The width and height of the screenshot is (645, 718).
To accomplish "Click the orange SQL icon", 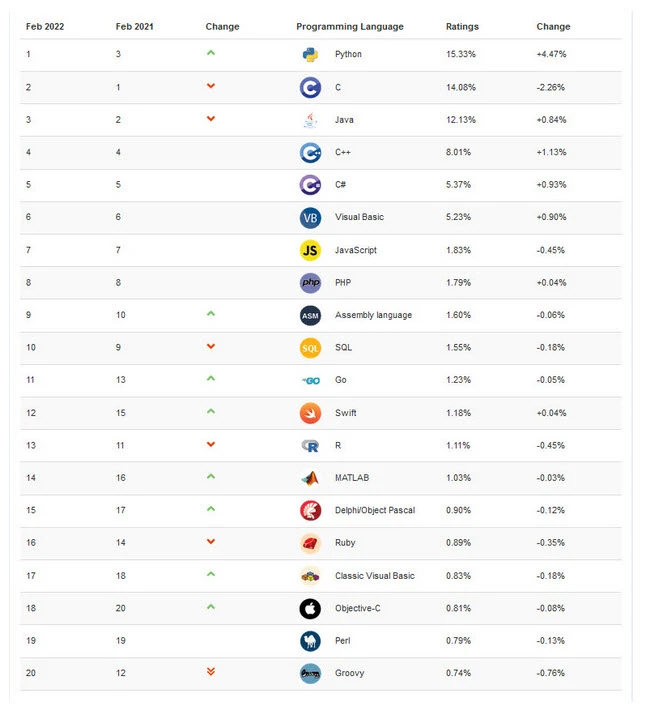I will 310,348.
